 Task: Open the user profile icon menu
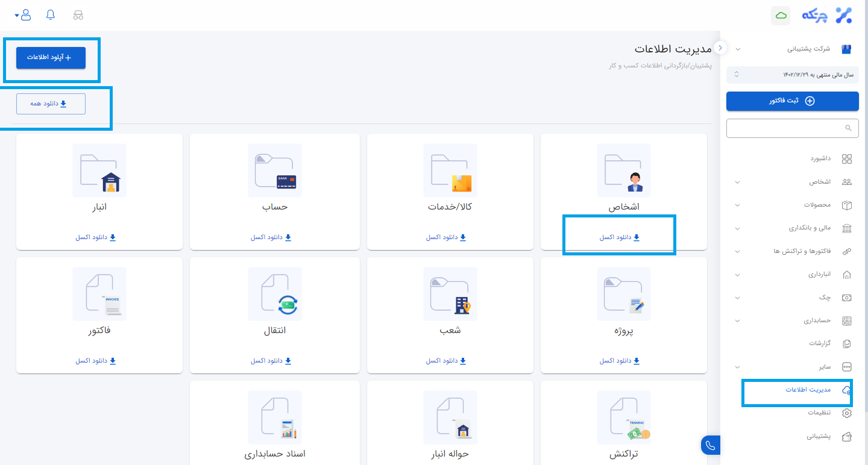[x=26, y=15]
